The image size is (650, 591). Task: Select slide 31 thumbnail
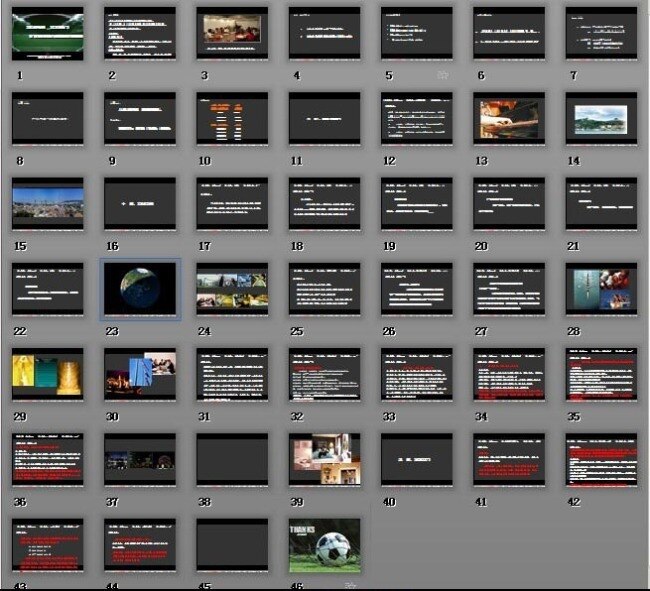232,375
